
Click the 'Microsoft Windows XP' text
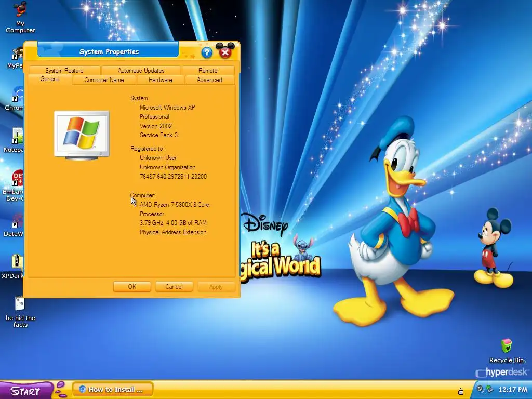click(x=167, y=107)
